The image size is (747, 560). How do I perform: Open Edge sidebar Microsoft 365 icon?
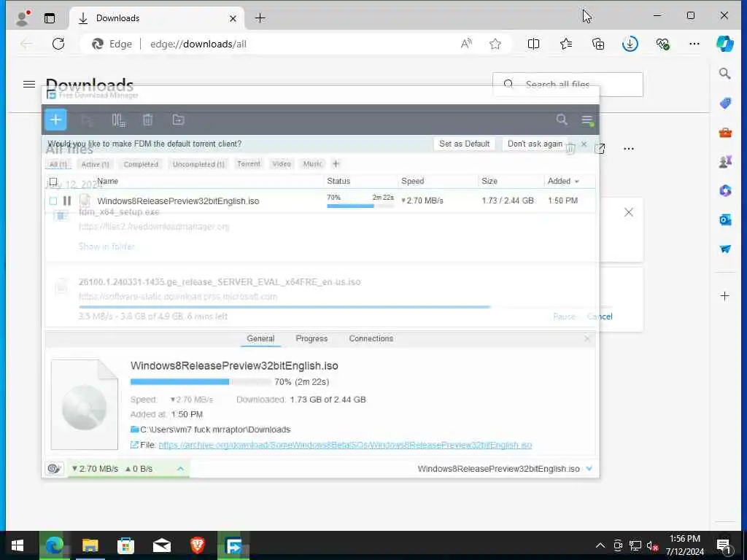tap(725, 191)
